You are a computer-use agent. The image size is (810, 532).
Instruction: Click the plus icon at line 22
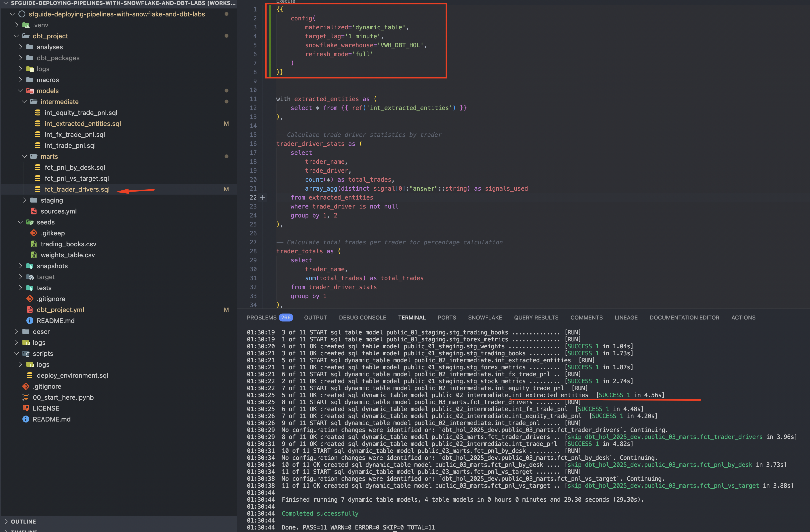point(263,197)
